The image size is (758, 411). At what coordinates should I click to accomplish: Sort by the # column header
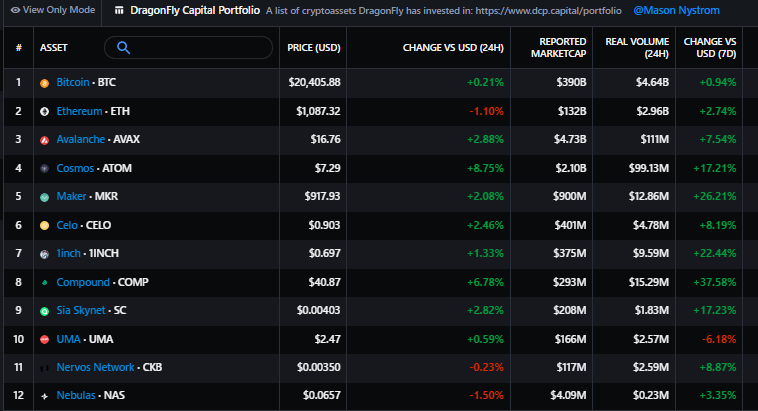18,47
